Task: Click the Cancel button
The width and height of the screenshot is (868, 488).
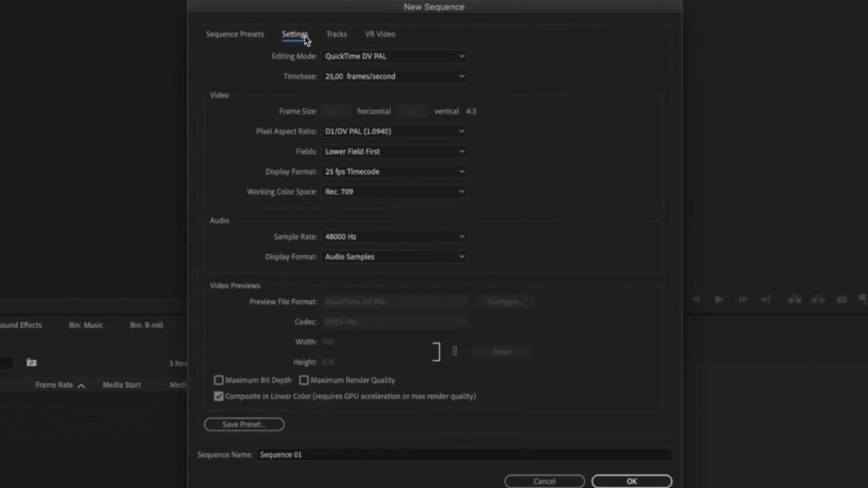Action: (544, 481)
